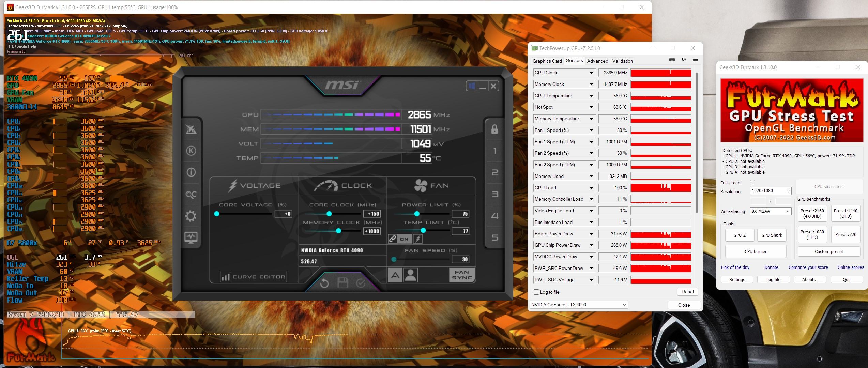Click the Power Limit slider handle
Image resolution: width=868 pixels, height=368 pixels.
click(x=417, y=214)
